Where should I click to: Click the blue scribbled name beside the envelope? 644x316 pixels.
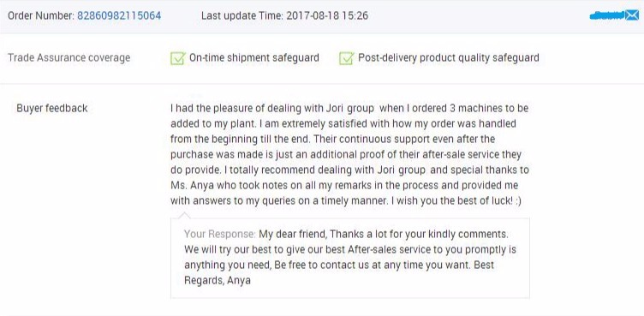pyautogui.click(x=607, y=16)
